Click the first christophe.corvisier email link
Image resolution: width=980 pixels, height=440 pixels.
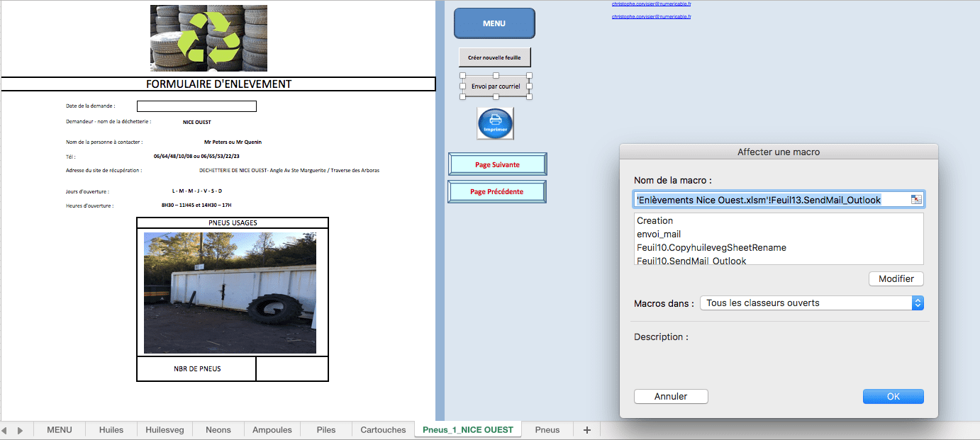coord(651,4)
